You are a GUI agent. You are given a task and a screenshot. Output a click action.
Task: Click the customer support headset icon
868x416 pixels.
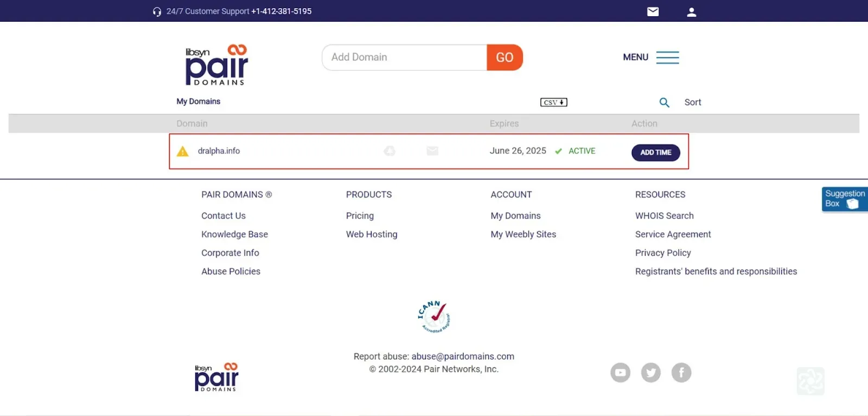[157, 12]
